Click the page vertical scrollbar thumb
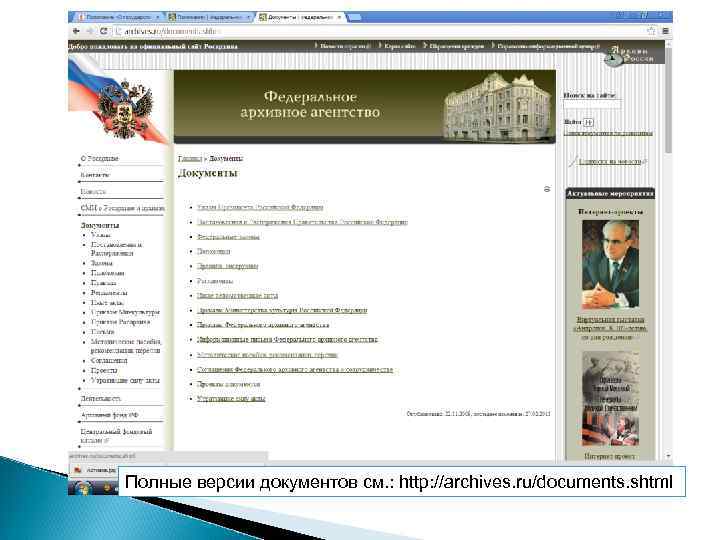The image size is (720, 540). coord(669,99)
